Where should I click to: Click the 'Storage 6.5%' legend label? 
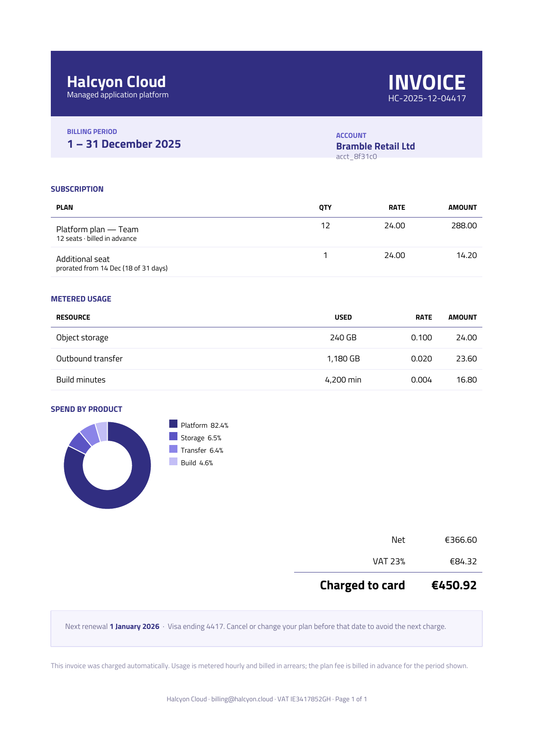(201, 438)
